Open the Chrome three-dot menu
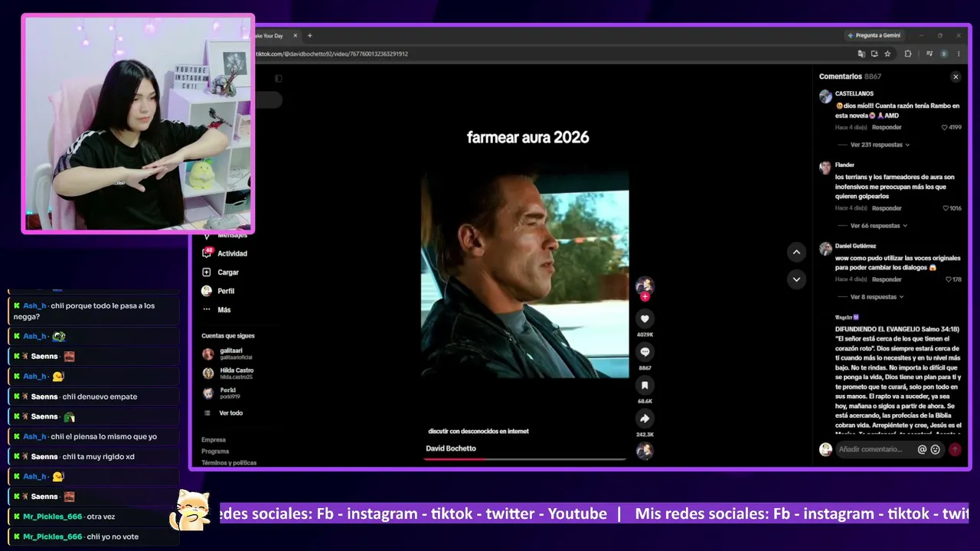The height and width of the screenshot is (551, 980). [x=959, y=54]
